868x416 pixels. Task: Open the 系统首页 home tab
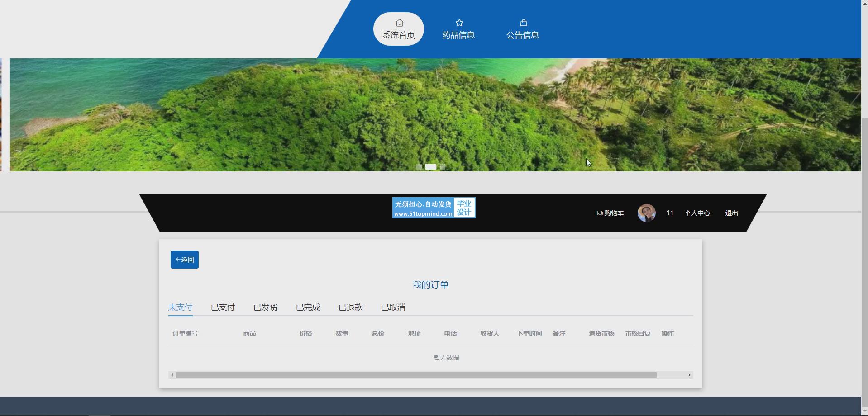tap(398, 29)
